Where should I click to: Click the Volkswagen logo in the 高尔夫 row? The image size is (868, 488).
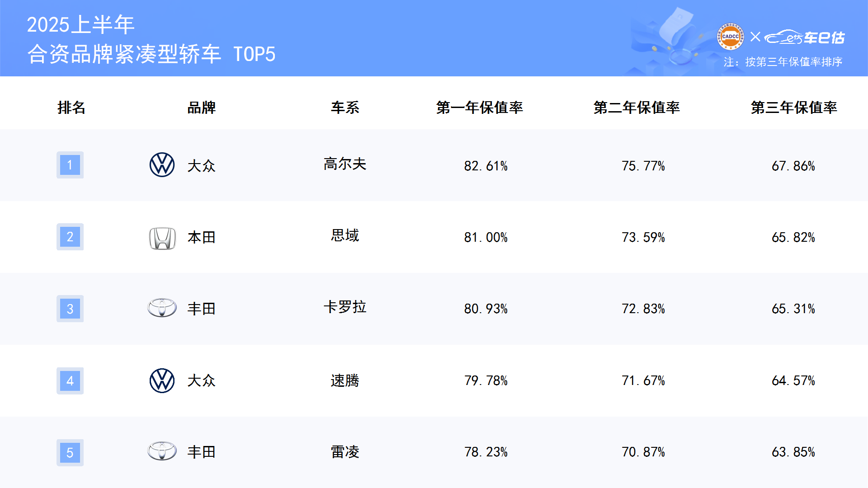162,165
